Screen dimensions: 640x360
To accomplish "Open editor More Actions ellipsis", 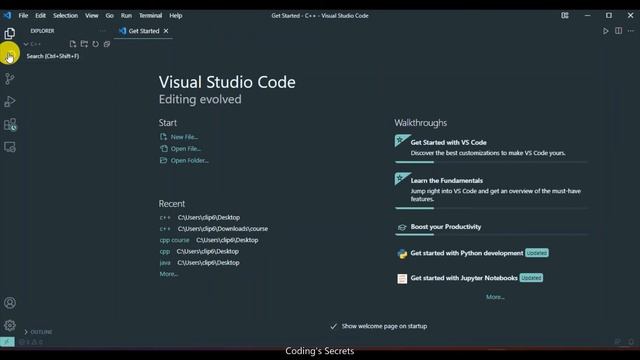I will [631, 31].
